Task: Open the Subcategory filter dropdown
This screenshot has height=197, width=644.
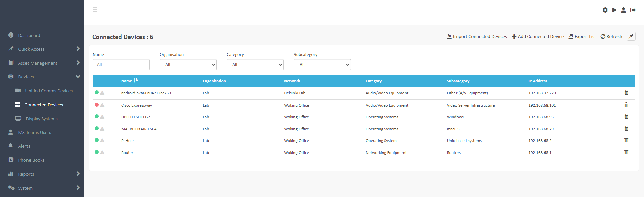Action: click(x=322, y=65)
